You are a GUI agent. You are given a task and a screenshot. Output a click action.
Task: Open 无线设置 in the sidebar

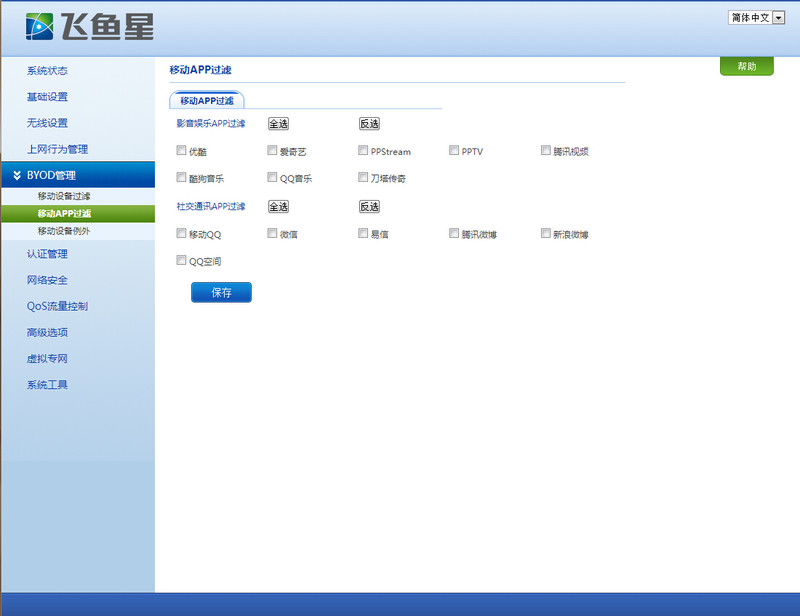tap(47, 123)
